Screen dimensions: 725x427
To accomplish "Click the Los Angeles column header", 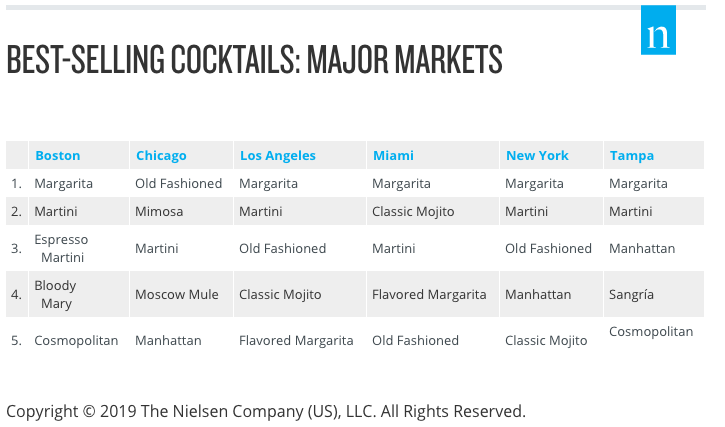I will [x=277, y=155].
